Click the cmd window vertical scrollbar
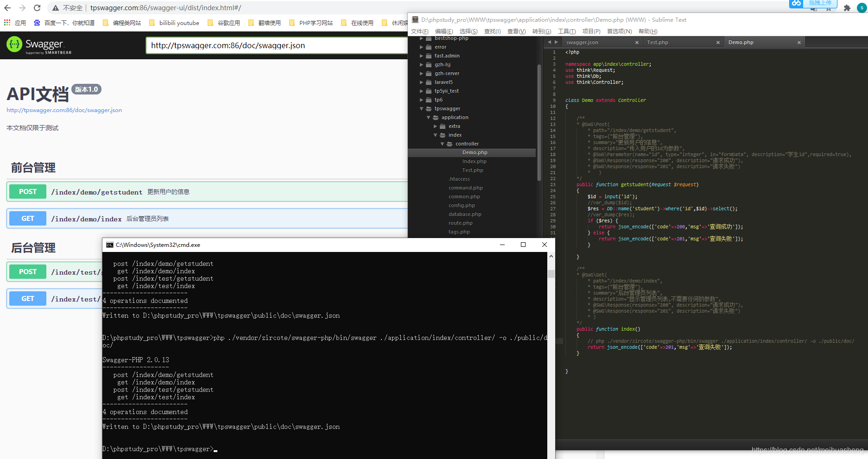 [x=551, y=274]
